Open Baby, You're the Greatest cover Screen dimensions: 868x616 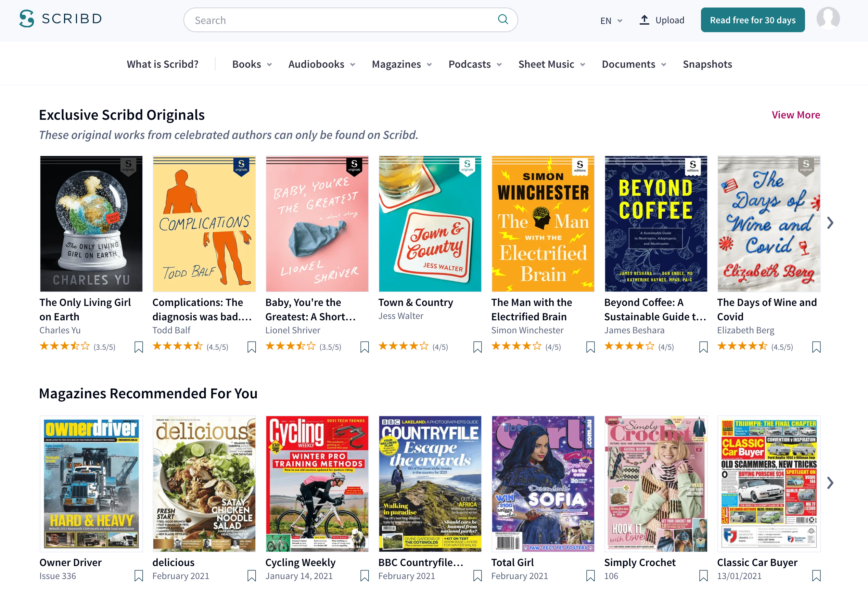[317, 224]
